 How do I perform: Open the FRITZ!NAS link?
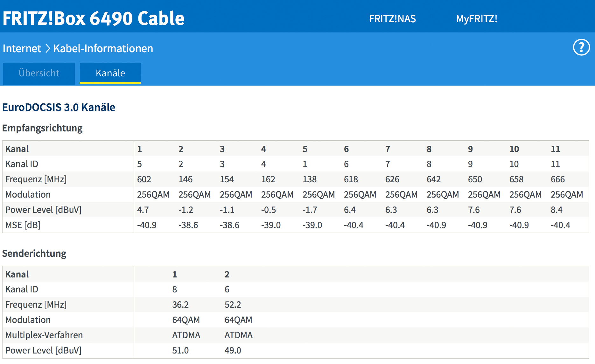coord(392,19)
